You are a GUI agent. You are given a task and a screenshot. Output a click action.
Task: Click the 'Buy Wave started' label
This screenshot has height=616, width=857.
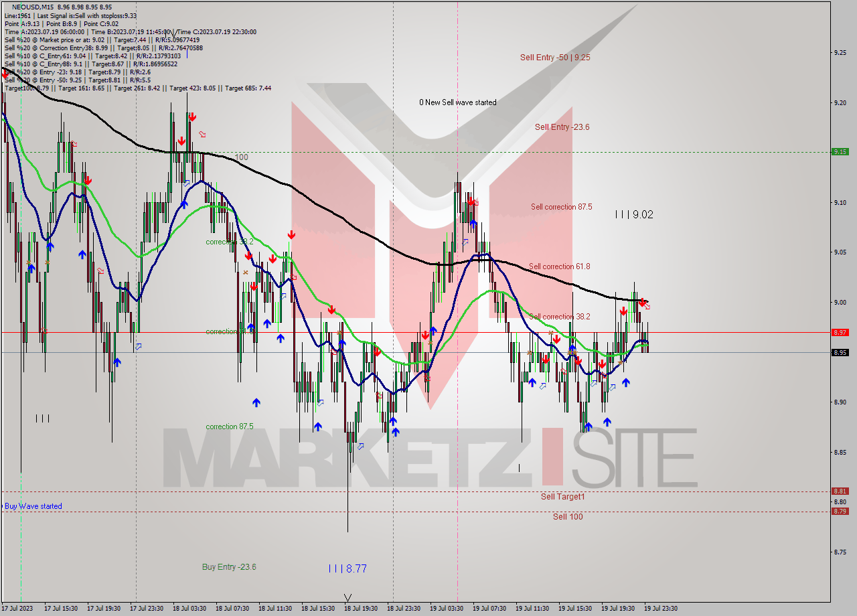coord(33,506)
